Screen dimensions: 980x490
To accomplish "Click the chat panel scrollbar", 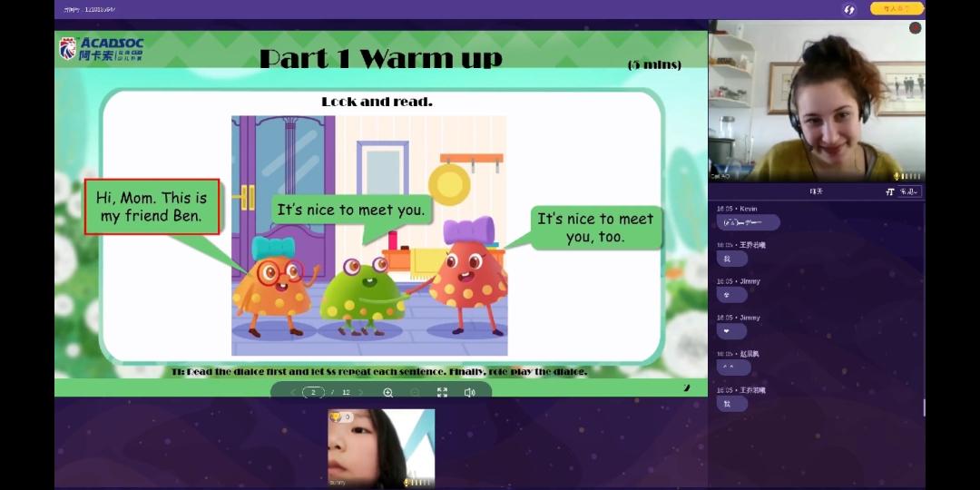I will pyautogui.click(x=924, y=407).
